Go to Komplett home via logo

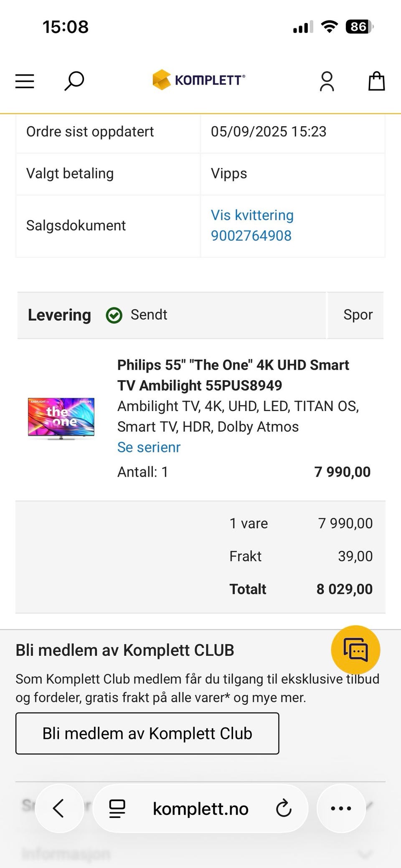click(199, 80)
